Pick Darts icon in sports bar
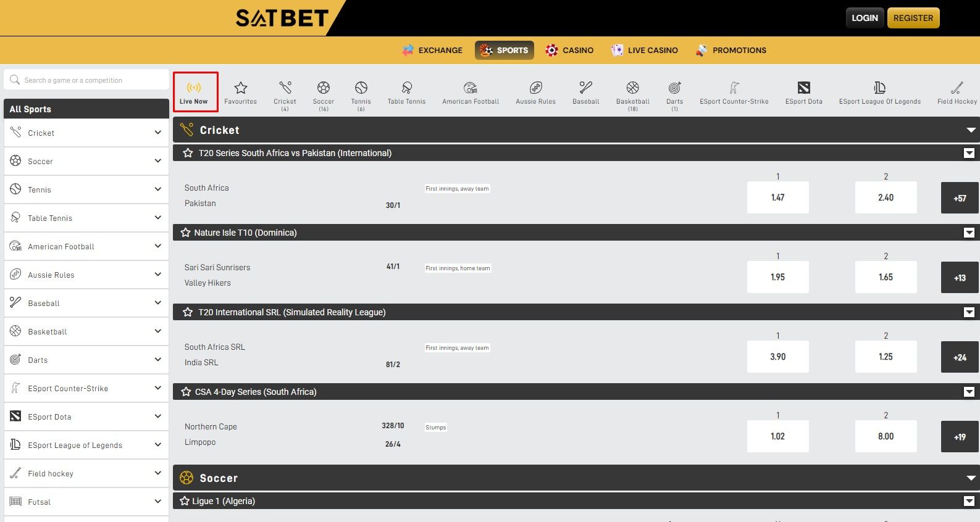980x522 pixels. click(x=674, y=88)
